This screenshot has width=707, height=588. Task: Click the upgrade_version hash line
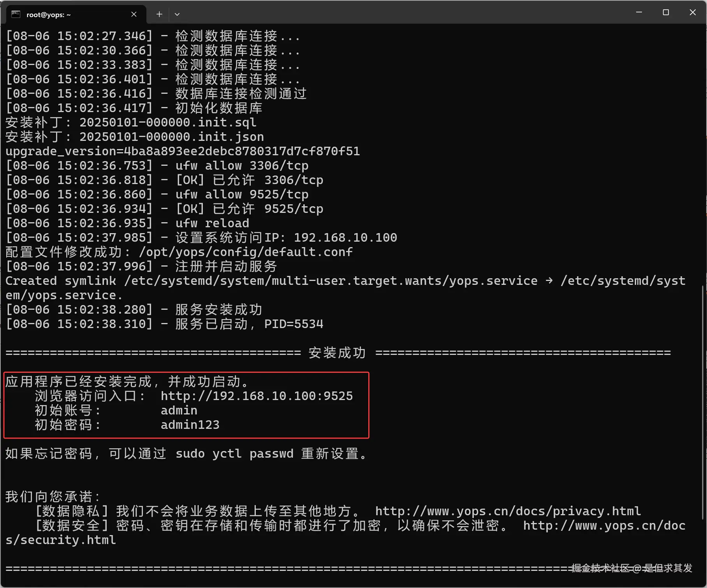[x=182, y=151]
